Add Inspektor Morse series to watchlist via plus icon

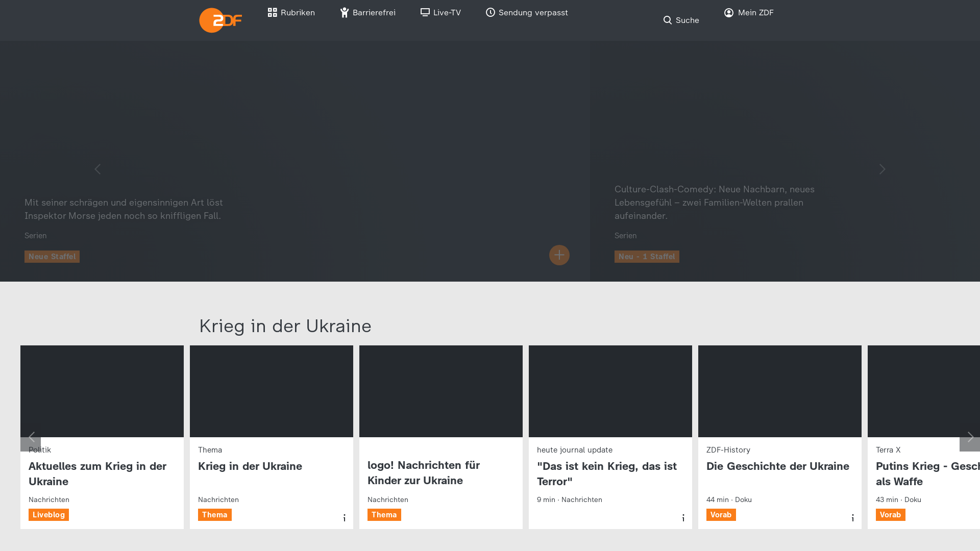(x=559, y=255)
